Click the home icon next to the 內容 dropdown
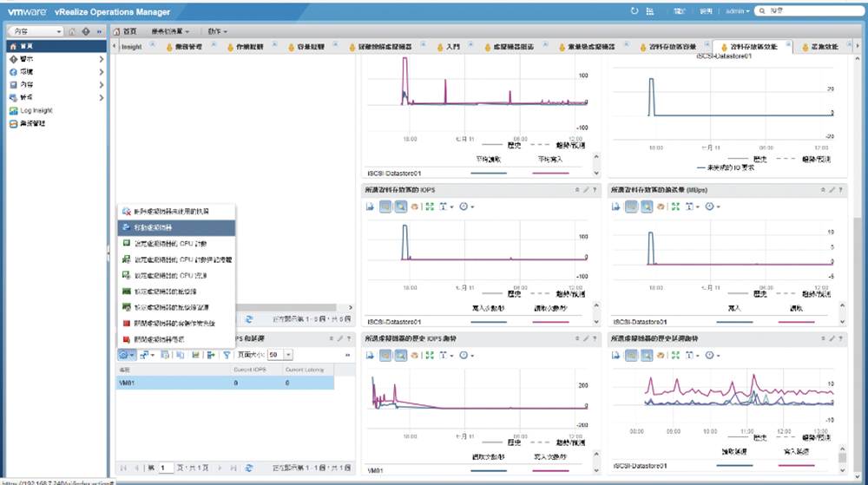 click(72, 31)
